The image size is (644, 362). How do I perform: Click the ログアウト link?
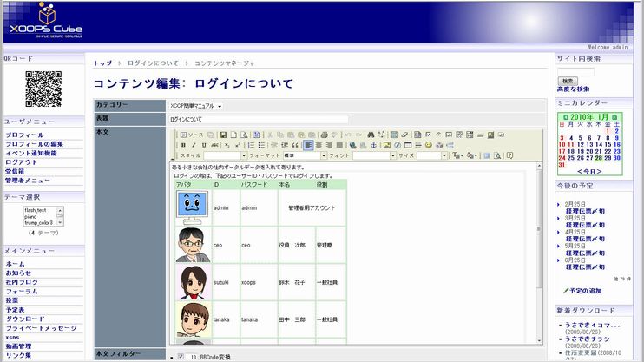21,162
